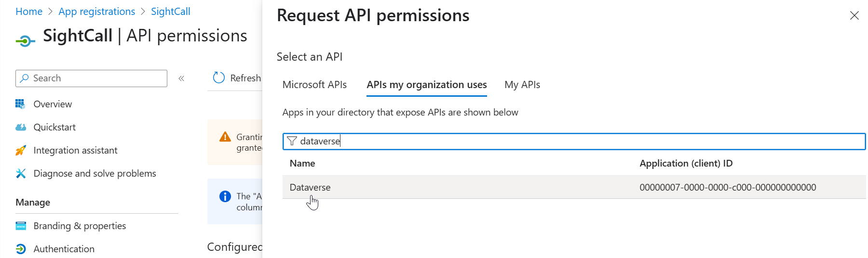Open Integration assistant in the sidebar

75,150
